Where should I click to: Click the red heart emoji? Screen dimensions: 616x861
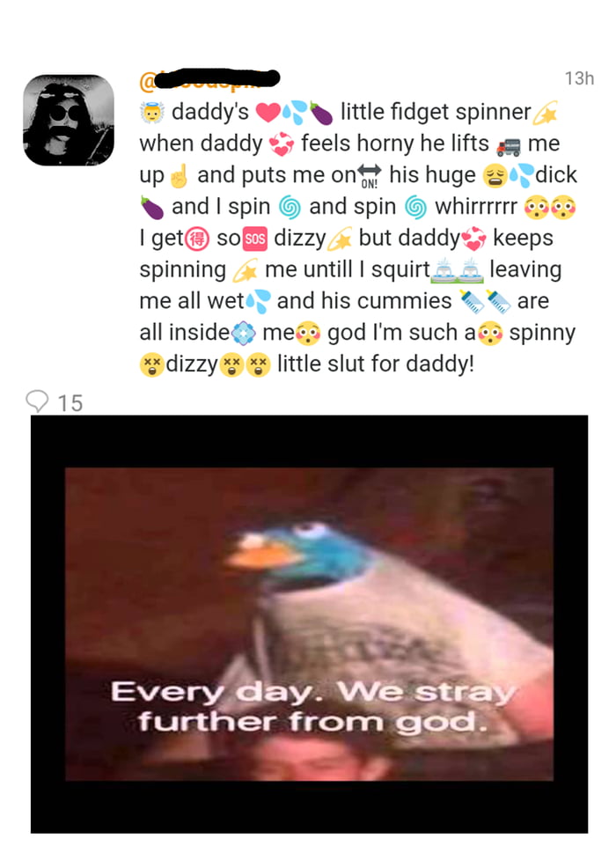(268, 113)
